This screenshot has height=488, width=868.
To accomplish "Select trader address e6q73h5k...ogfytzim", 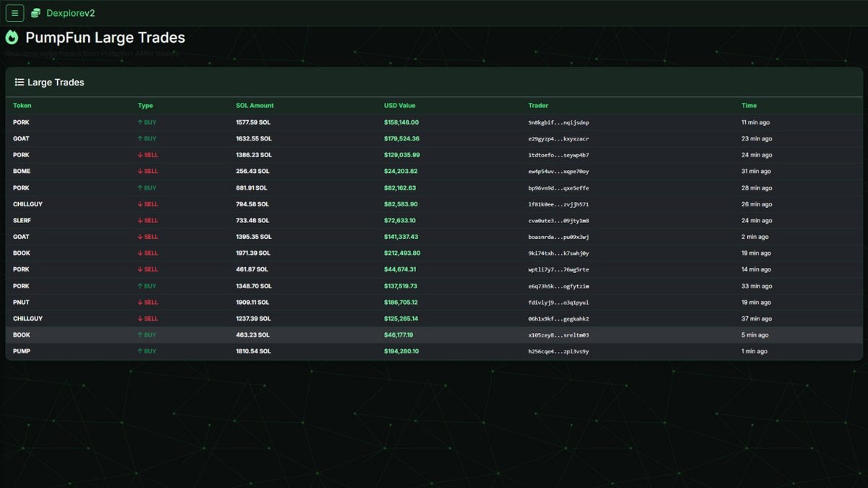I will (x=558, y=286).
